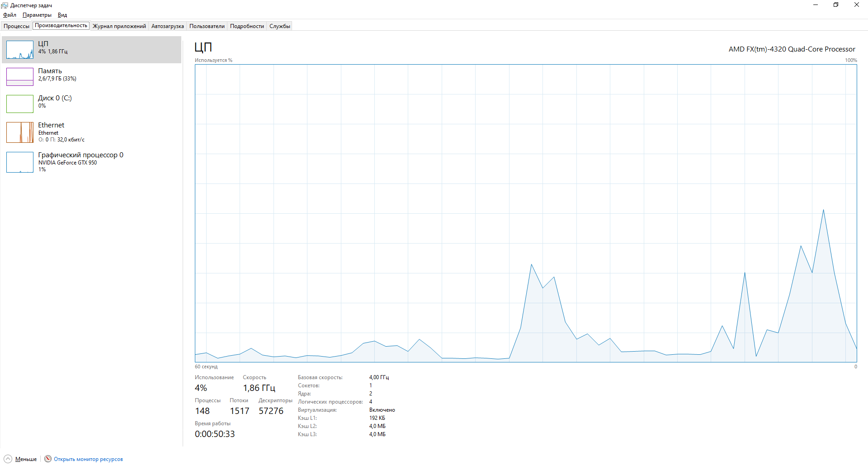868x470 pixels.
Task: Click the 60 секунд axis label
Action: click(x=206, y=367)
